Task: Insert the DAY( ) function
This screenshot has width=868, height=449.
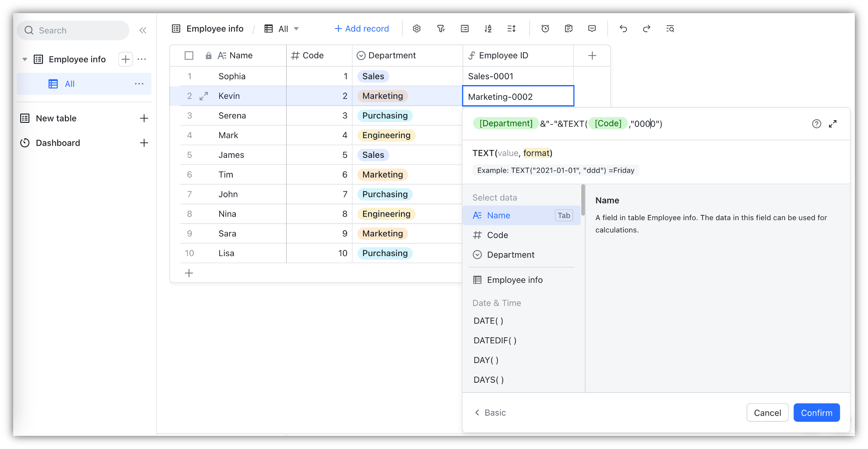Action: 486,360
